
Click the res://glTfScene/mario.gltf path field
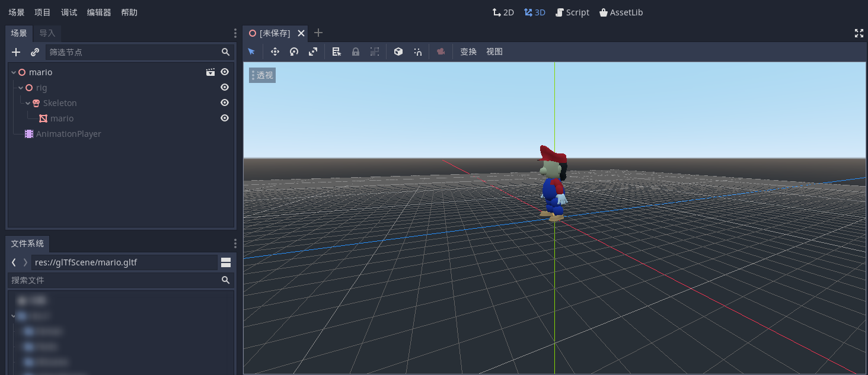(x=125, y=262)
